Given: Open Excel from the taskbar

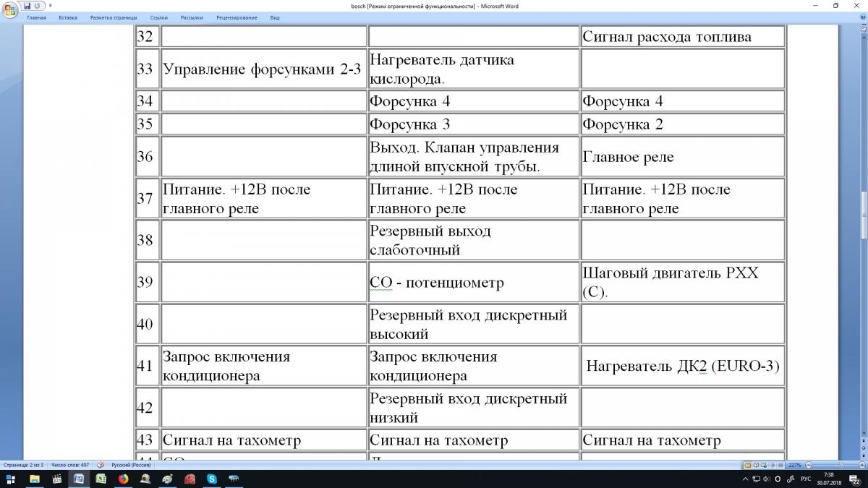Looking at the screenshot, I should tap(101, 479).
